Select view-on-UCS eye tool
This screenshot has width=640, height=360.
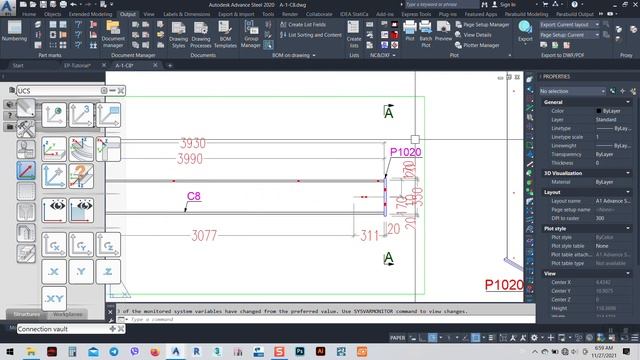(53, 210)
